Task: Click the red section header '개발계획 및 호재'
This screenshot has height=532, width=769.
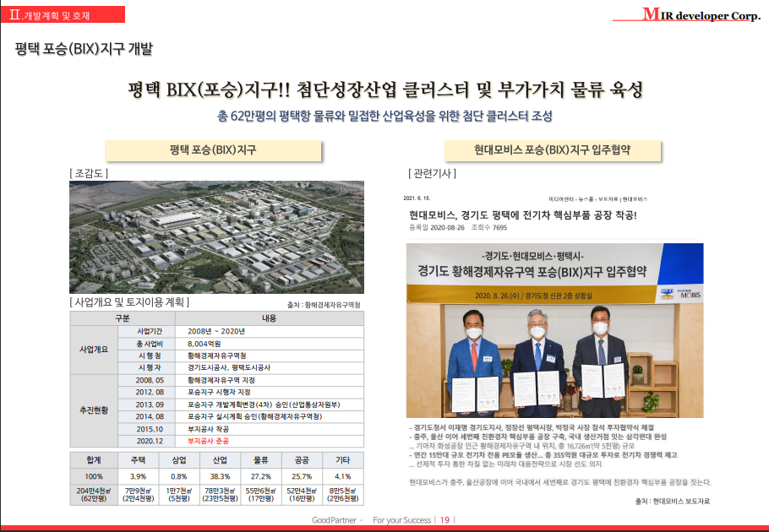Action: click(x=63, y=14)
